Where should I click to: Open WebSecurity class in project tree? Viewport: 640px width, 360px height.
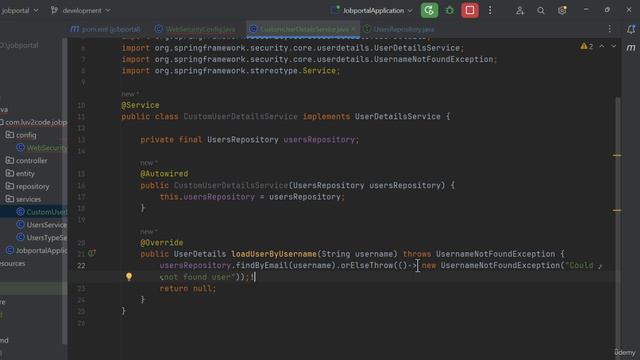pyautogui.click(x=42, y=148)
